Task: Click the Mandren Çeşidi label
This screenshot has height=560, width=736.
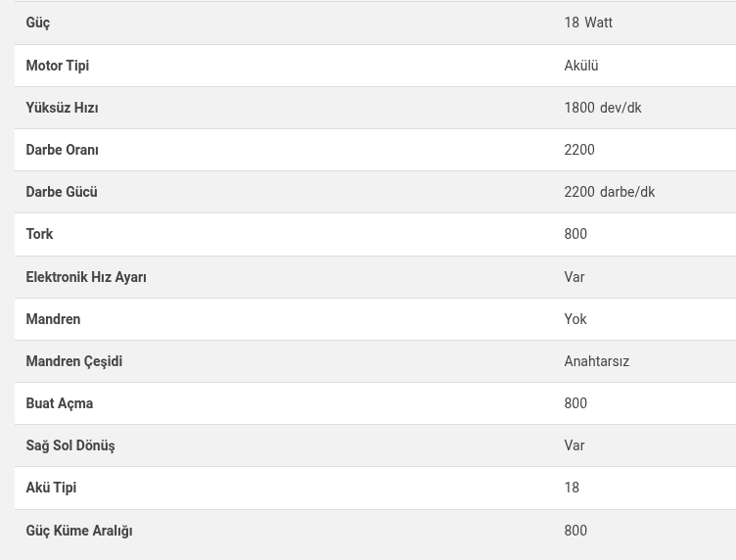Action: click(x=73, y=361)
